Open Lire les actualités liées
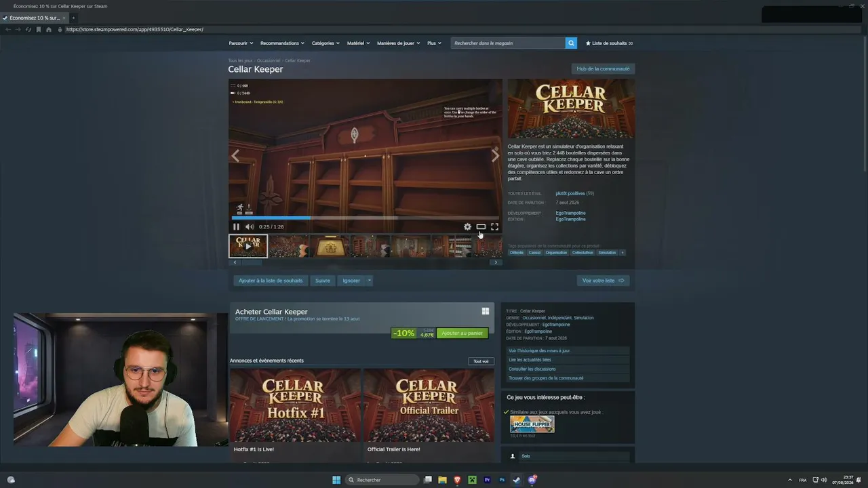Viewport: 868px width, 488px height. (568, 360)
